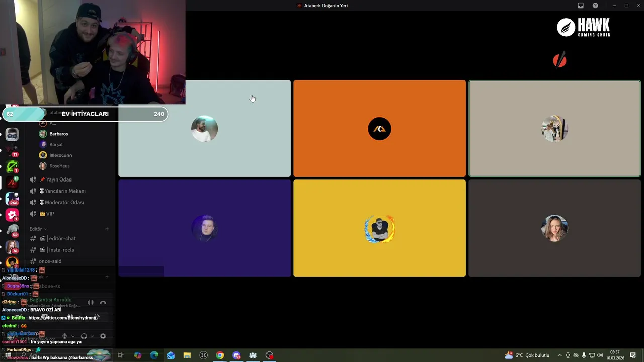This screenshot has width=644, height=362.
Task: Disconnect from voice with the hang-up icon
Action: (103, 302)
